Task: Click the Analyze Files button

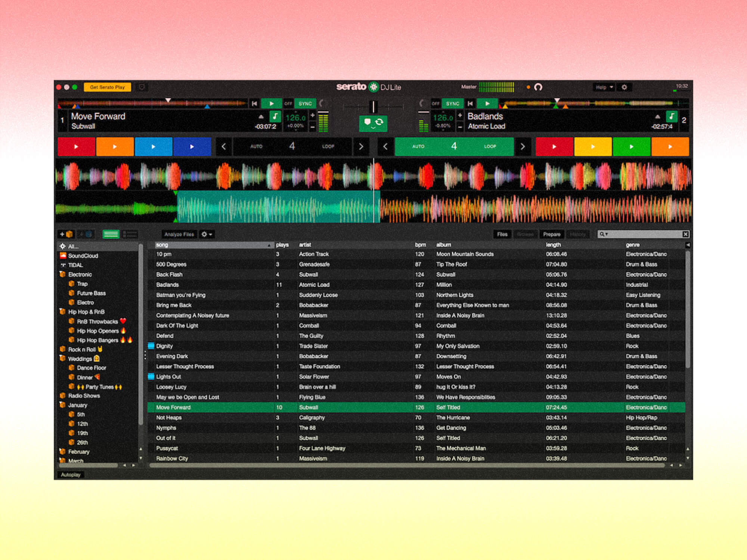Action: click(x=179, y=234)
